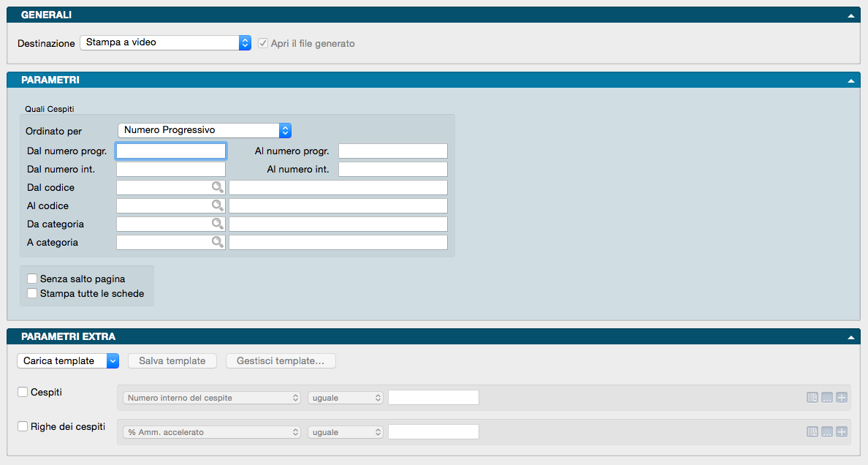Viewport: 868px width, 465px height.
Task: Click the Gestisci template... button
Action: pyautogui.click(x=281, y=360)
